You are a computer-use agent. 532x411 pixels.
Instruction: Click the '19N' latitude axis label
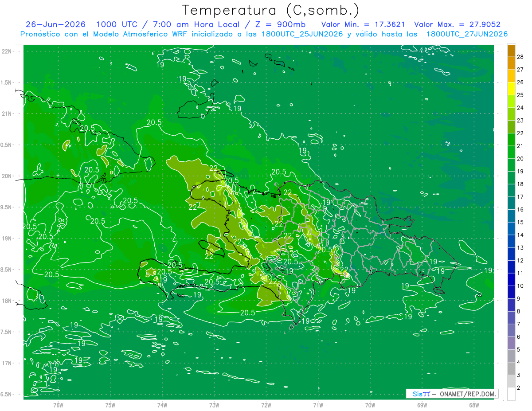pos(7,238)
